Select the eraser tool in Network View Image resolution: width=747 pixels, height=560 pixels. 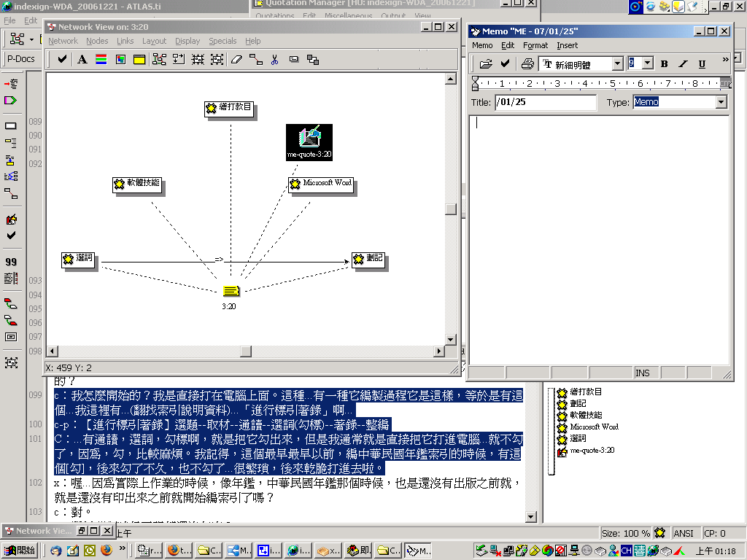(x=236, y=59)
